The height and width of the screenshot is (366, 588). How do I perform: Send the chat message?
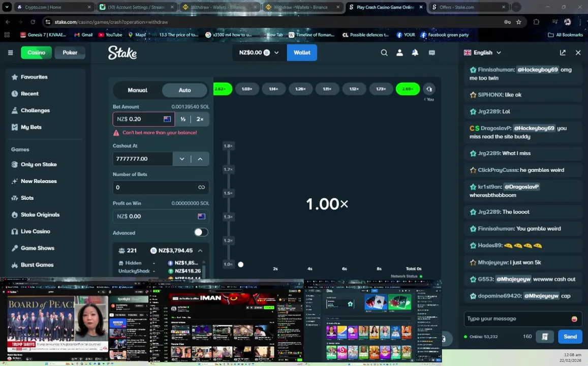click(570, 337)
